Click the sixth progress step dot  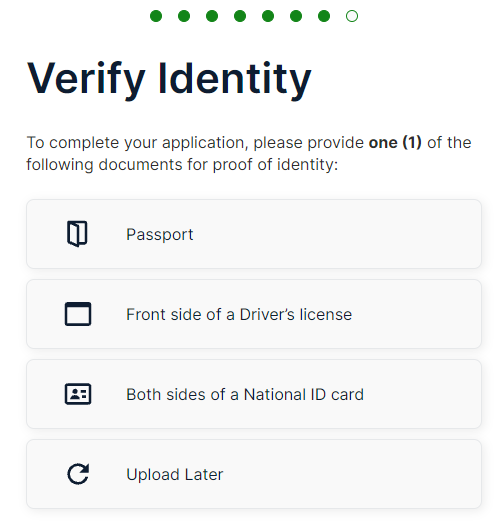click(296, 16)
